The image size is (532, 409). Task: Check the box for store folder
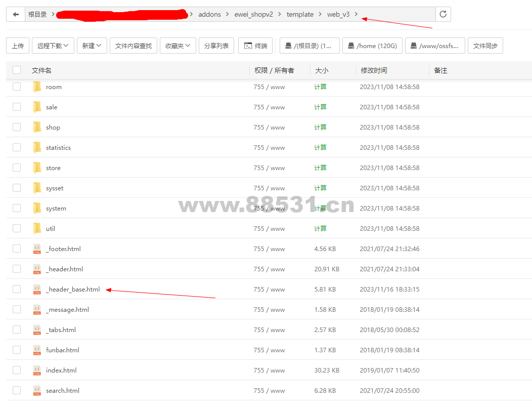pos(17,168)
